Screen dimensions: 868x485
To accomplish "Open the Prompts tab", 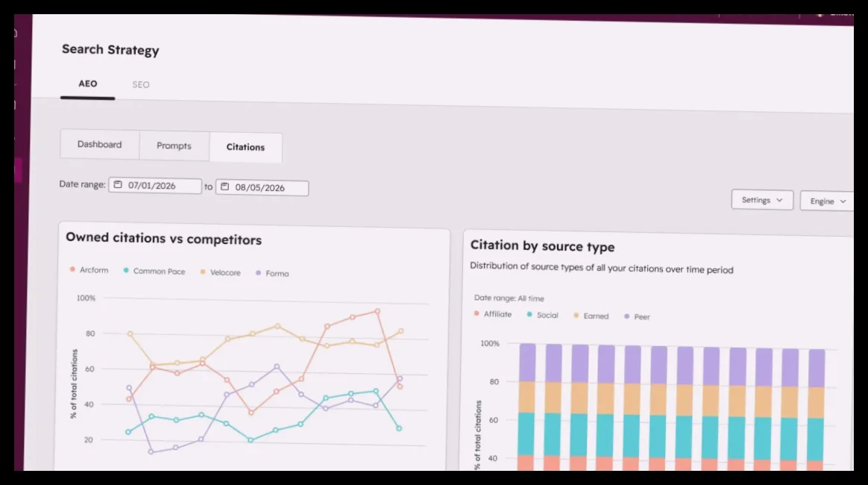I will click(x=174, y=145).
